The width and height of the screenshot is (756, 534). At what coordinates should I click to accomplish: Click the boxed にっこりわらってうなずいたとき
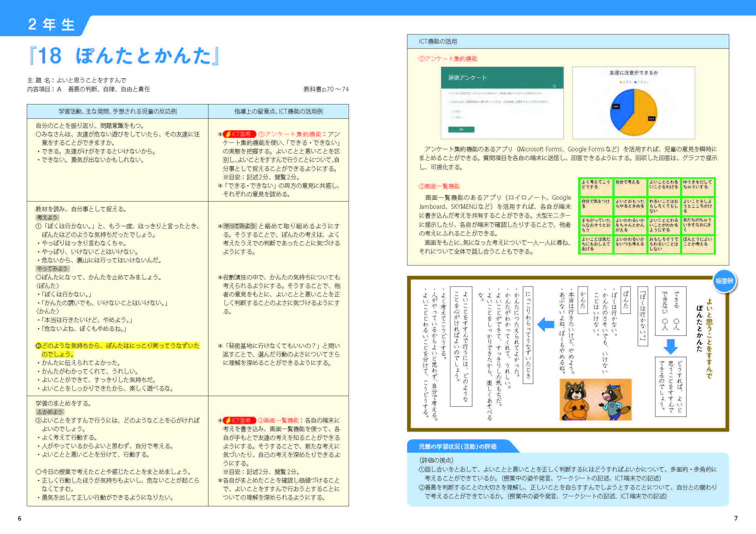pyautogui.click(x=528, y=335)
